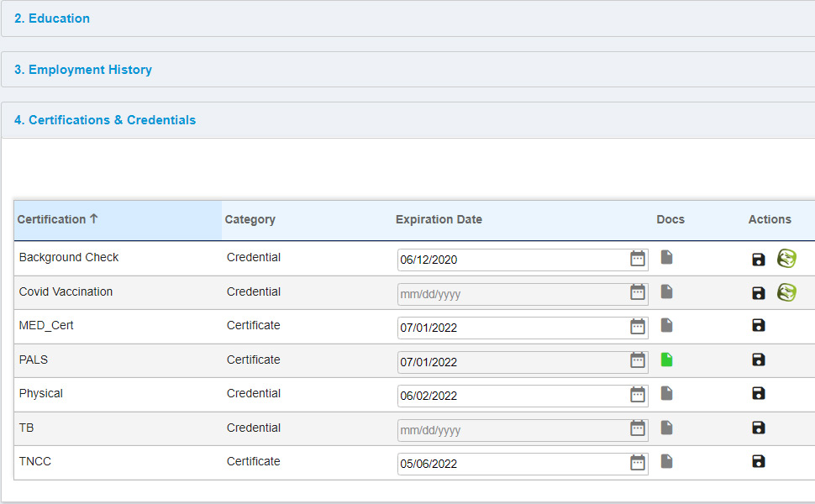Open calendar picker for PALS date

637,360
